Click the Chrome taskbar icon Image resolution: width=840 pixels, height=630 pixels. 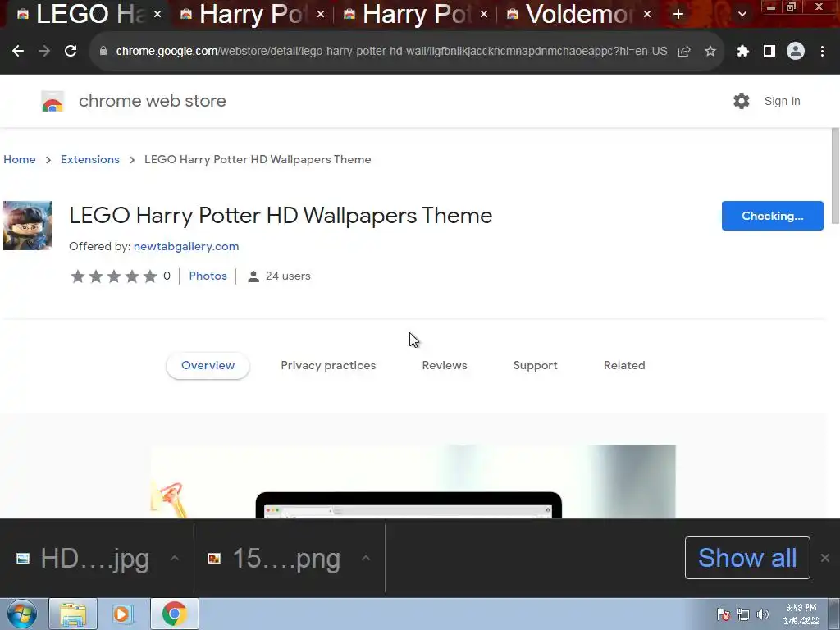click(x=174, y=614)
